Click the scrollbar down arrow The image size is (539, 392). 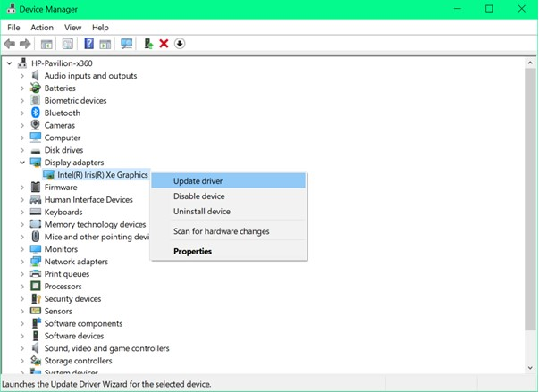(x=530, y=368)
